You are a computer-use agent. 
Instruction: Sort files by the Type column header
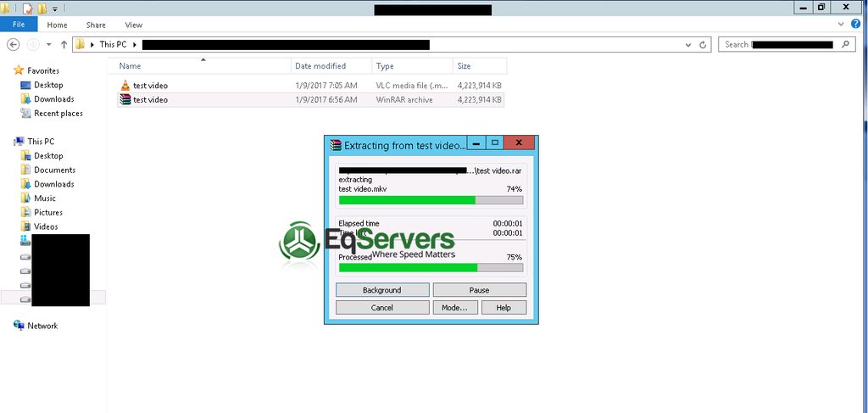(412, 66)
